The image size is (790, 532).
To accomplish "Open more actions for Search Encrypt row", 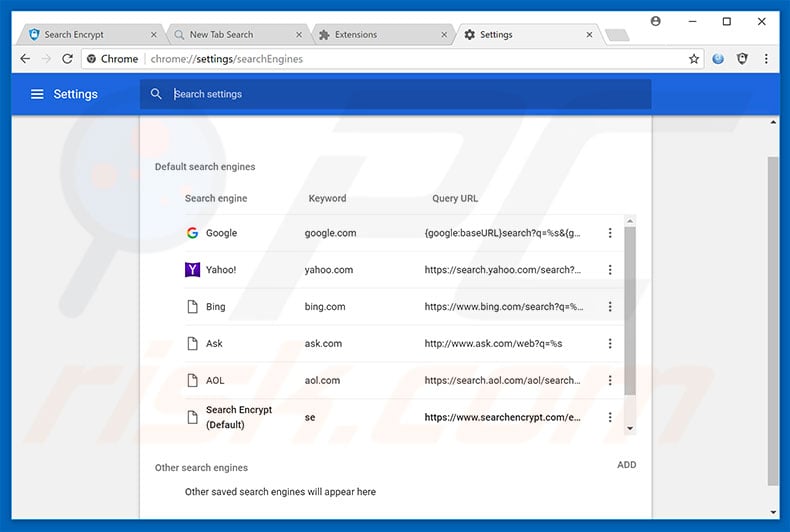I will [x=610, y=417].
